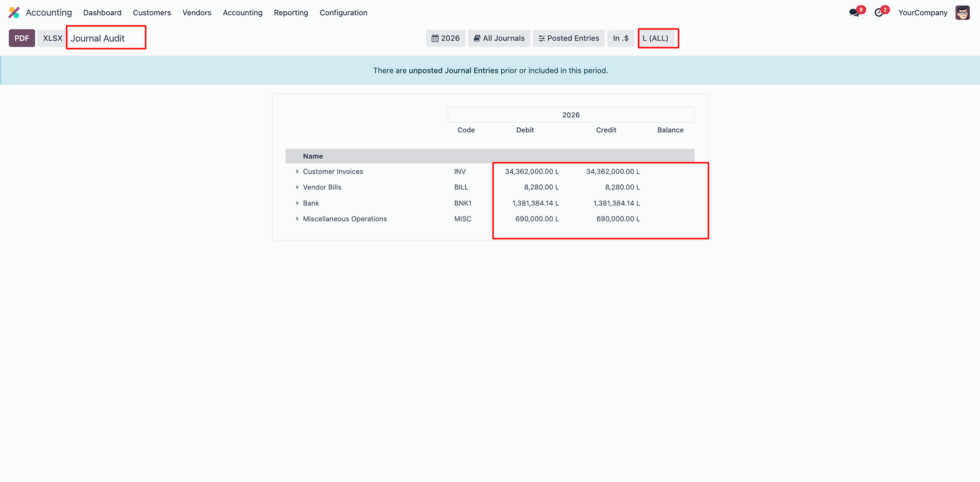Expand the Miscellaneous Operations row arrow

pos(297,219)
